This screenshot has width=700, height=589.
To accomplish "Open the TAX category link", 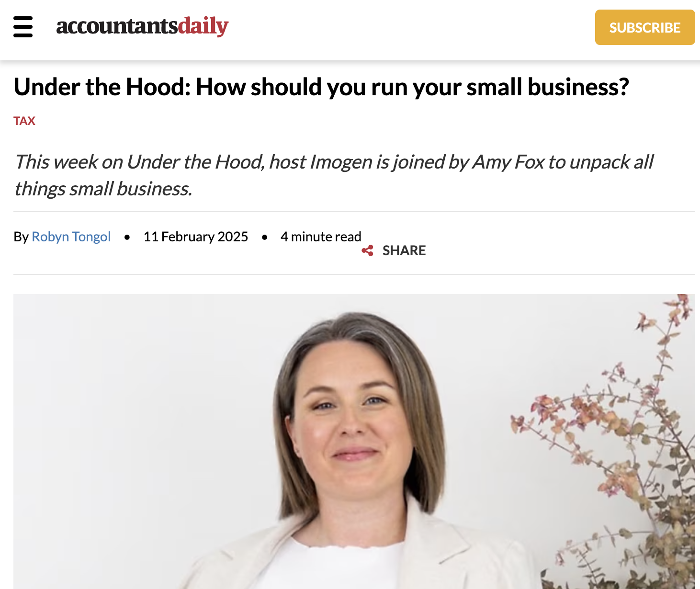I will coord(24,121).
